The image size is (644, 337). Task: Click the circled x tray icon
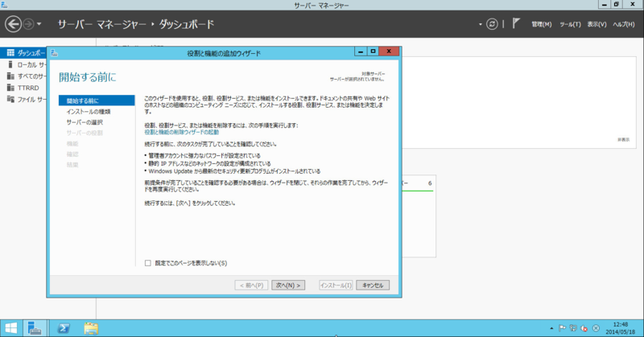(596, 328)
